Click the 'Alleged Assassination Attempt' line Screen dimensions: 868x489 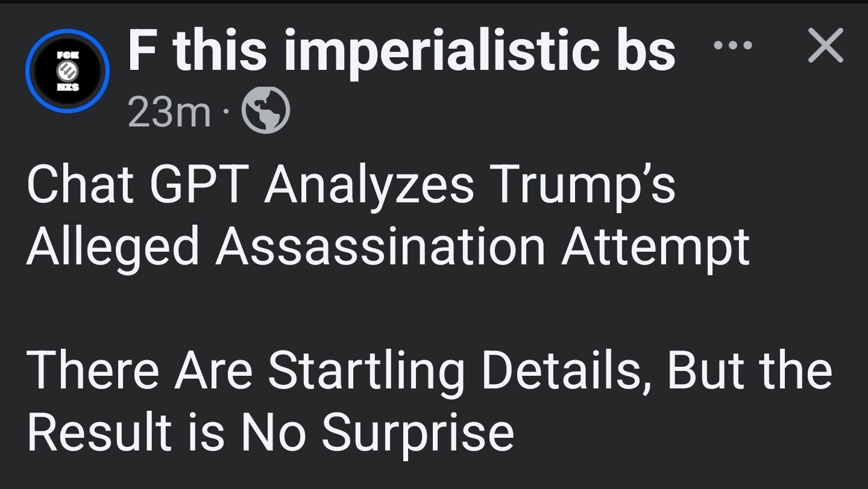pos(388,247)
